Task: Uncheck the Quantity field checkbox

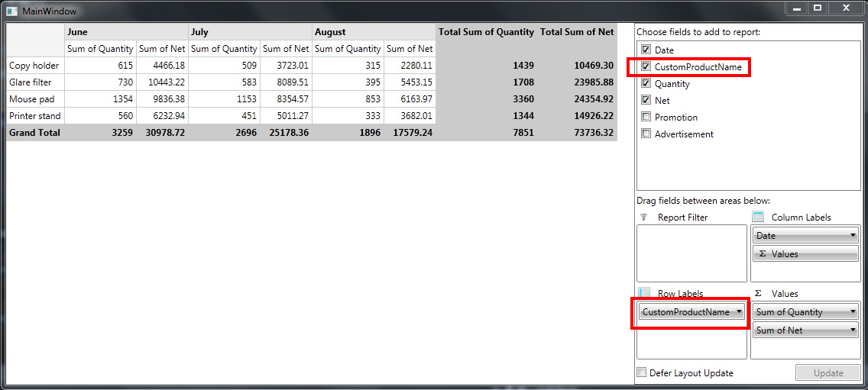Action: coord(646,83)
